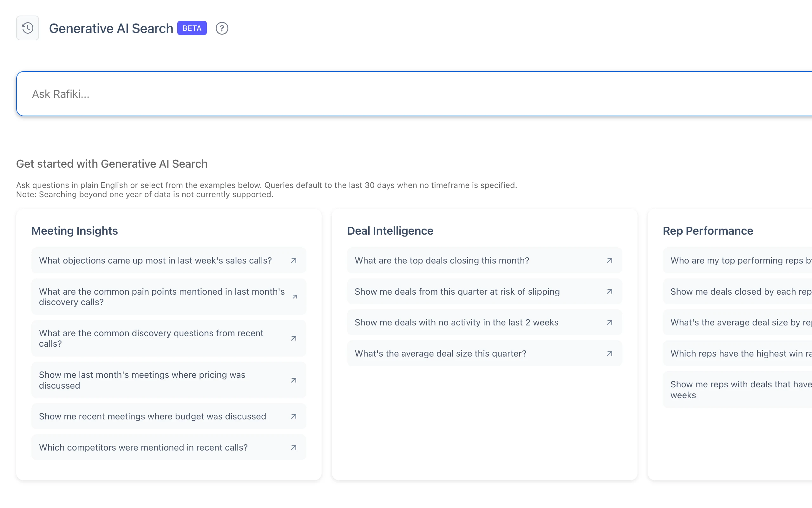This screenshot has height=508, width=812.
Task: Select meetings where pricing was discussed query
Action: tap(169, 380)
